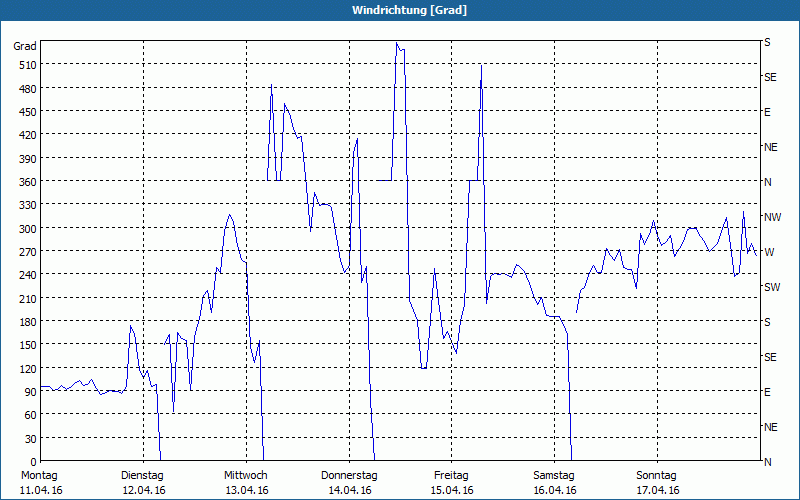800x500 pixels.
Task: Select the date "13.04.16"
Action: pyautogui.click(x=247, y=491)
